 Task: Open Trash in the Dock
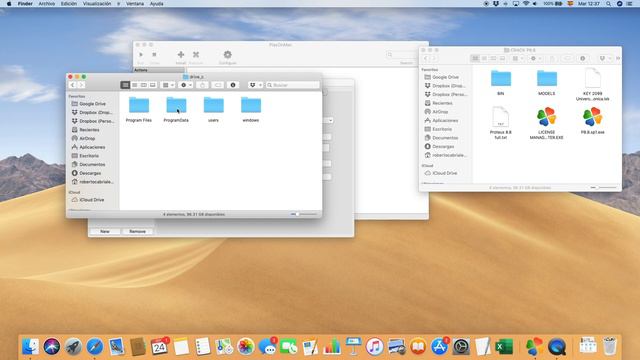[610, 346]
